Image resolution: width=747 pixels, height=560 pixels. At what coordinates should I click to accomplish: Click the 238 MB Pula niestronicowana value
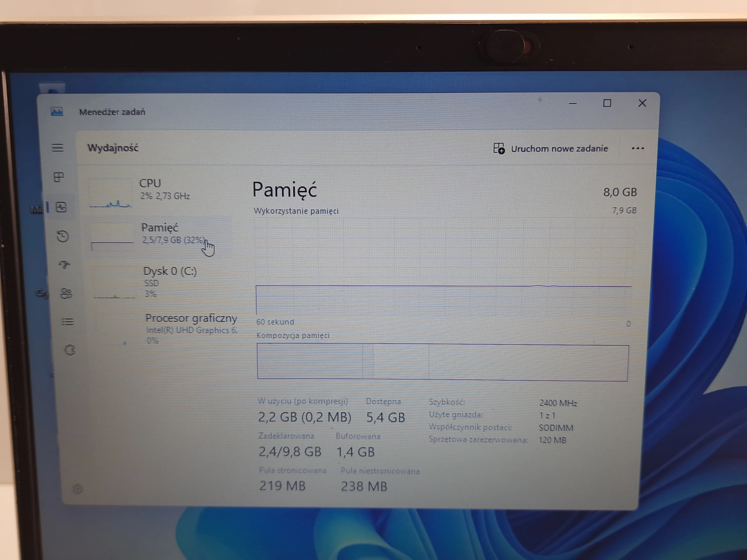pyautogui.click(x=364, y=486)
